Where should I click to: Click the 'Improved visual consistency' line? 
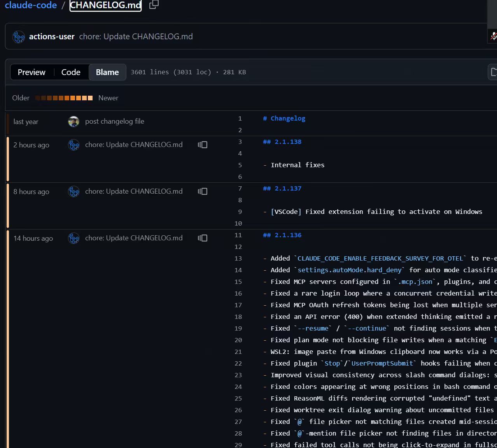[380, 375]
